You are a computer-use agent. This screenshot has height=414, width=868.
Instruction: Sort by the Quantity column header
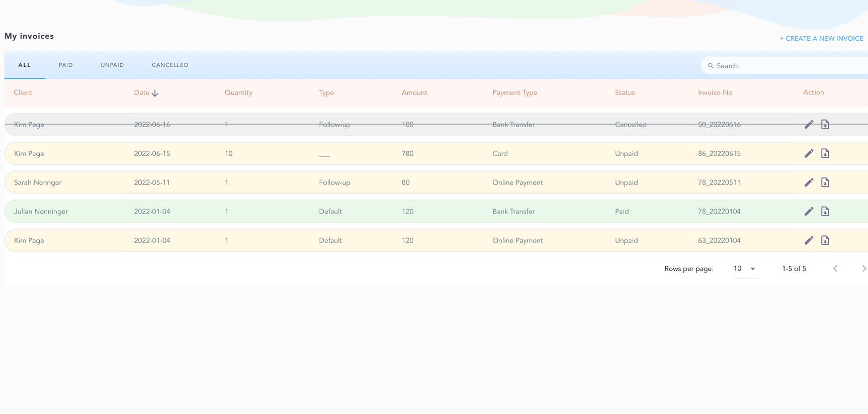click(x=238, y=92)
